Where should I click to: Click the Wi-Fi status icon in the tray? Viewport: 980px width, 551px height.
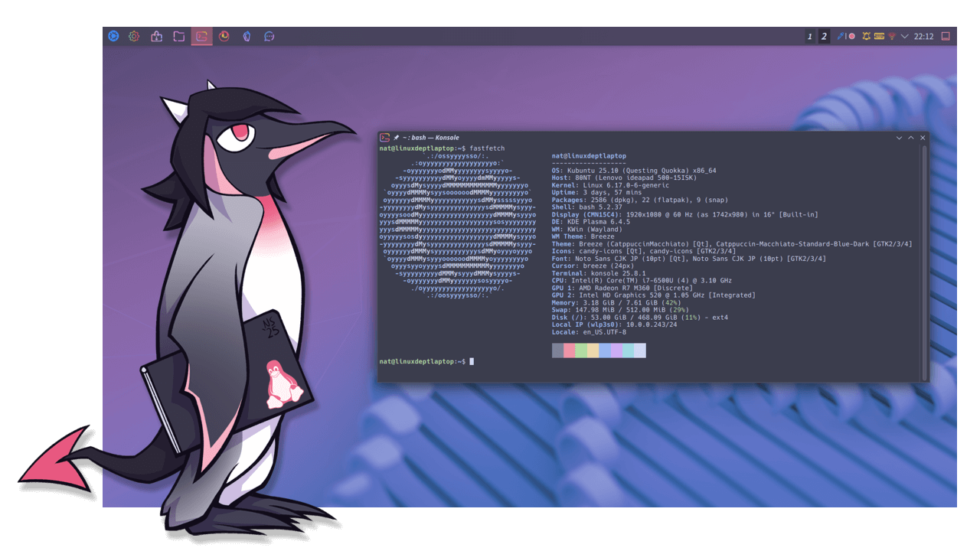click(891, 36)
